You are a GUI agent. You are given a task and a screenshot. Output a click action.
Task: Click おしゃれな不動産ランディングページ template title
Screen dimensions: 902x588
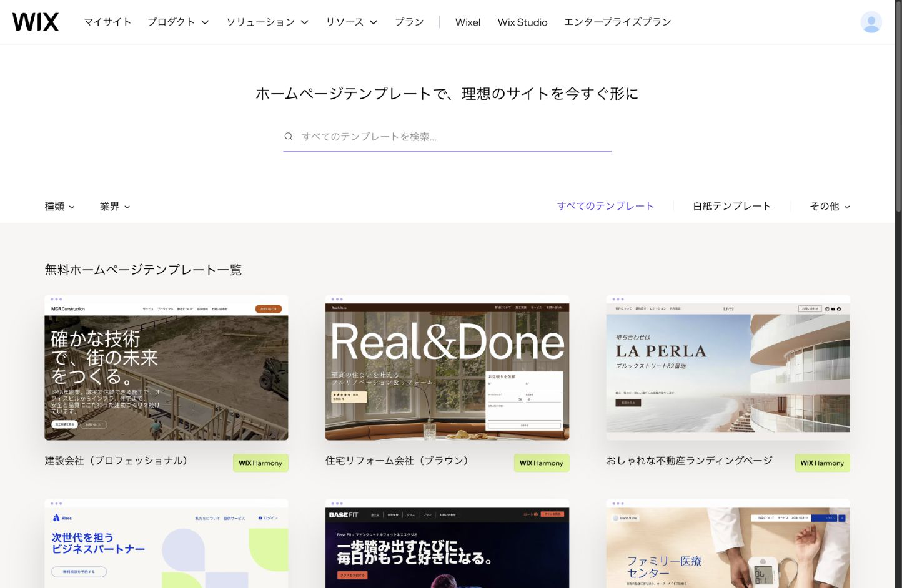690,461
